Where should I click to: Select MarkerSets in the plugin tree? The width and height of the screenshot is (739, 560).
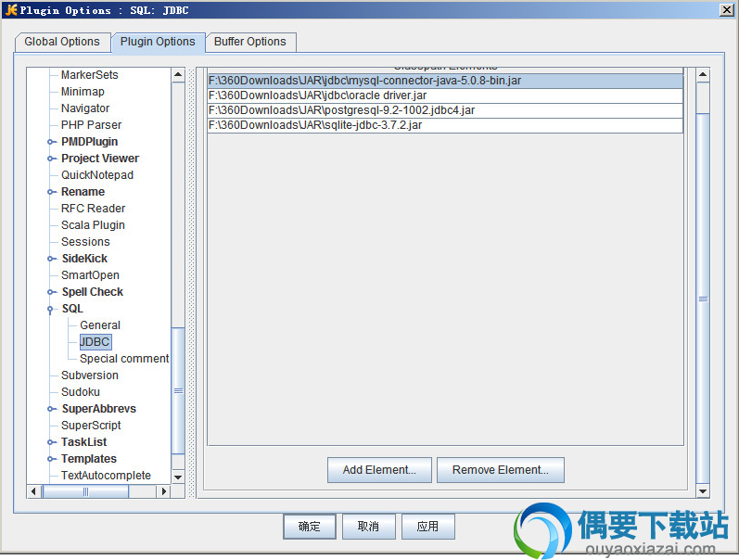click(x=90, y=75)
